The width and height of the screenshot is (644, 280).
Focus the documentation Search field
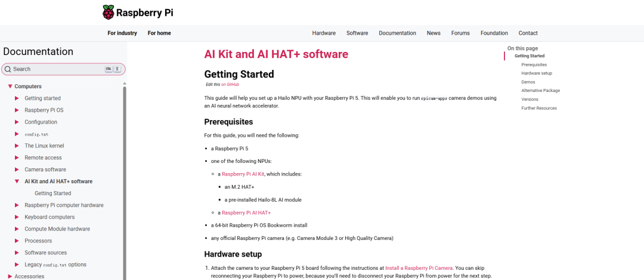coord(63,69)
